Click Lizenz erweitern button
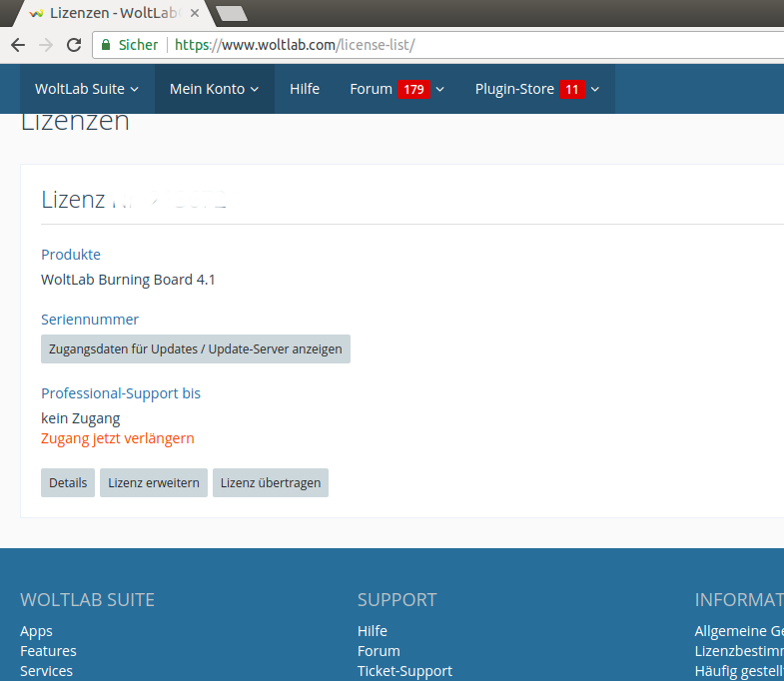 tap(154, 482)
